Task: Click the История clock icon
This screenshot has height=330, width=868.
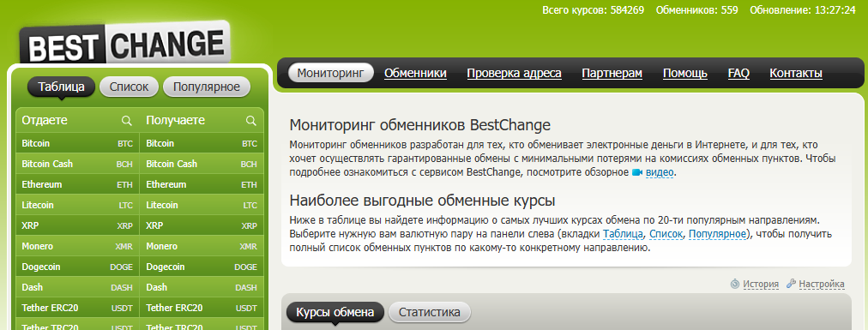Action: pyautogui.click(x=735, y=284)
